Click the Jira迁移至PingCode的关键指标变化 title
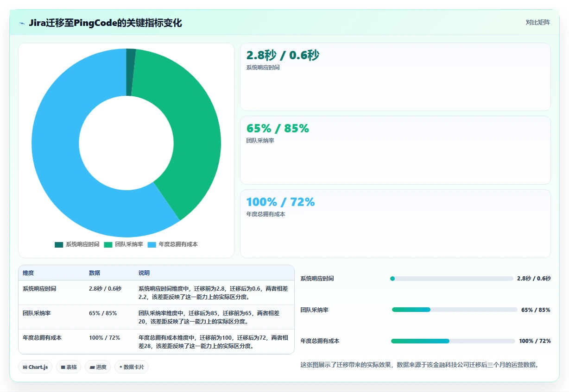The width and height of the screenshot is (569, 392). 105,23
